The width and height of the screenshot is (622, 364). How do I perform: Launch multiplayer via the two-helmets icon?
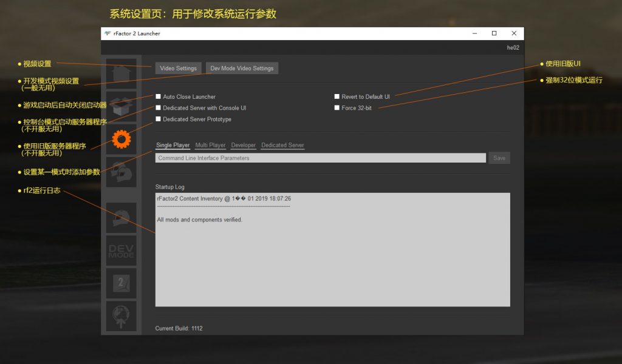(x=121, y=172)
